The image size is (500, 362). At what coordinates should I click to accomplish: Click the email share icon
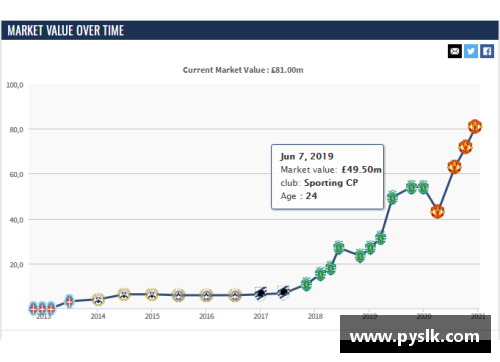(x=455, y=51)
